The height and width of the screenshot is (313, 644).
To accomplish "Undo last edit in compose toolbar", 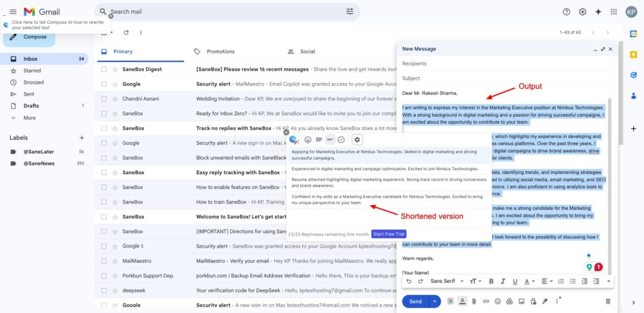I will 409,282.
